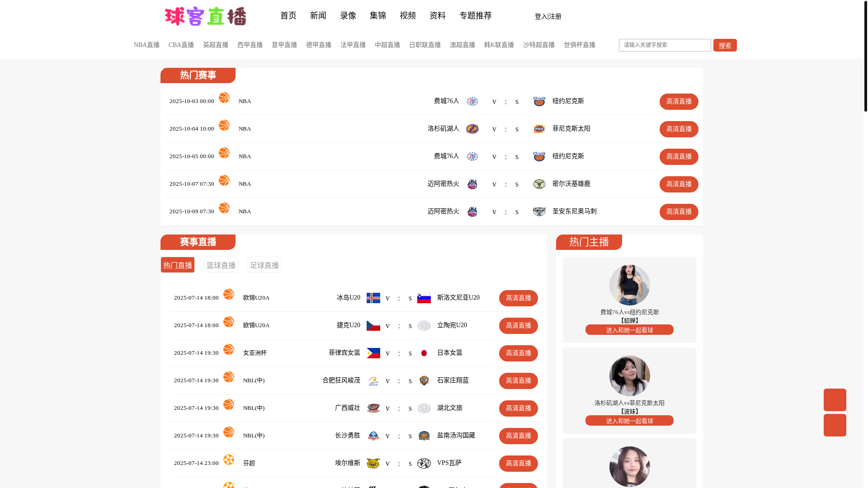Click basketball icon in 女亚洲杯 row

pos(229,349)
